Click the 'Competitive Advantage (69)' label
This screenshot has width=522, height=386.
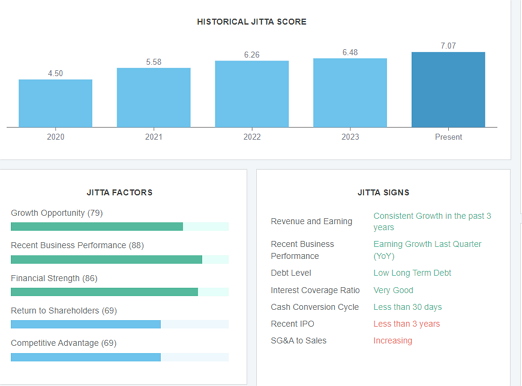(x=63, y=343)
